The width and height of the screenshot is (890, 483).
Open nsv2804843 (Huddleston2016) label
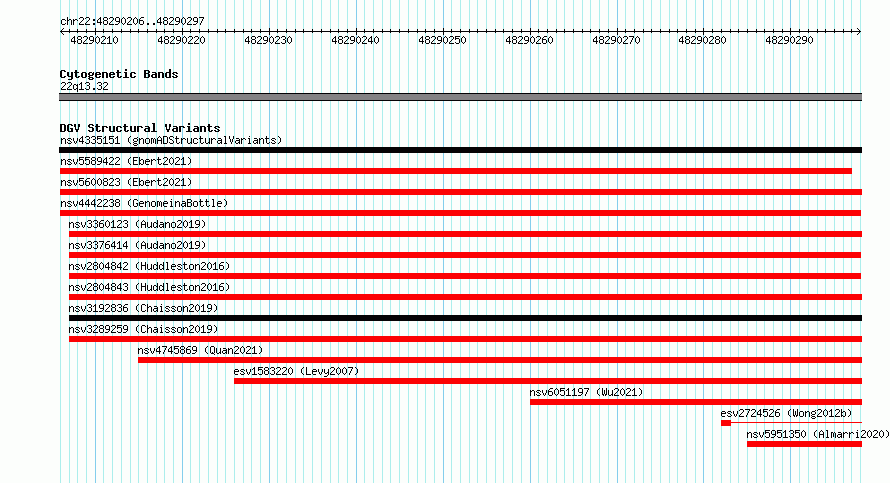[149, 287]
